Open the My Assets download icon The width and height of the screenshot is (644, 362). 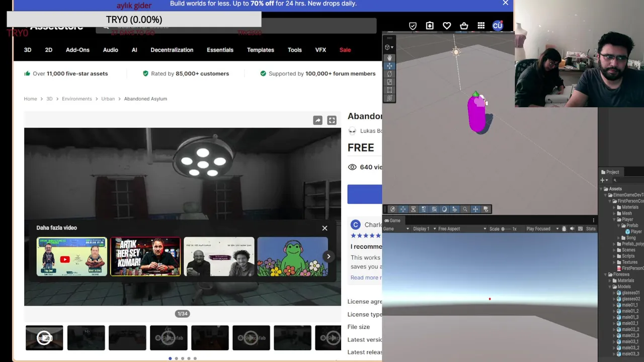(x=430, y=26)
